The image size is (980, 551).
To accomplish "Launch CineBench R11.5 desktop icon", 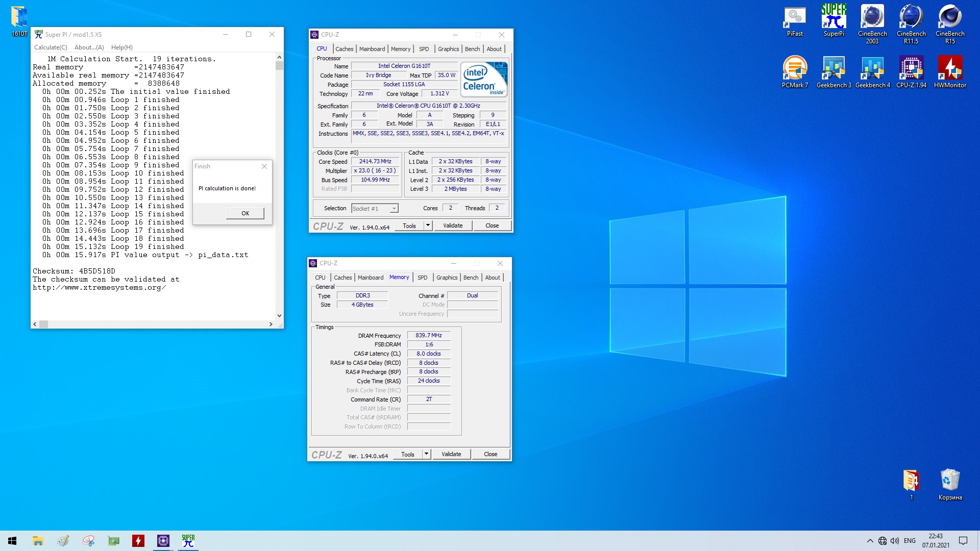I will 911,24.
